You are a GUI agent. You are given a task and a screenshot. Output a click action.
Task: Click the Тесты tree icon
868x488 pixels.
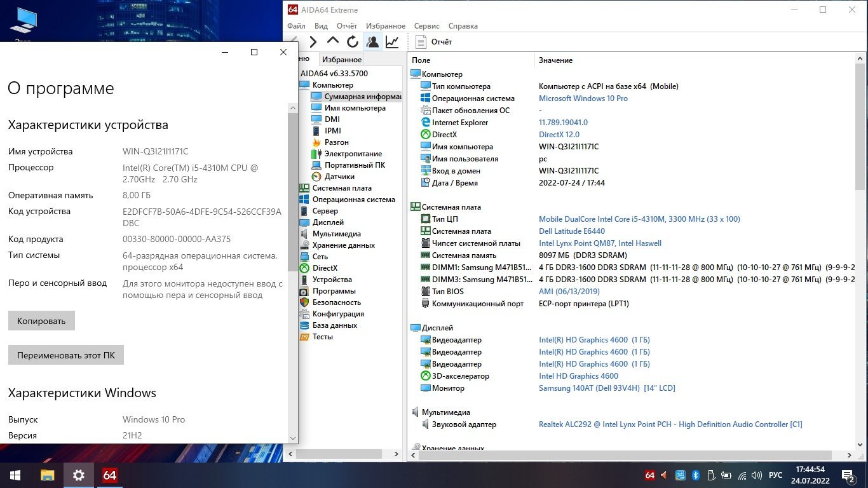(x=304, y=337)
